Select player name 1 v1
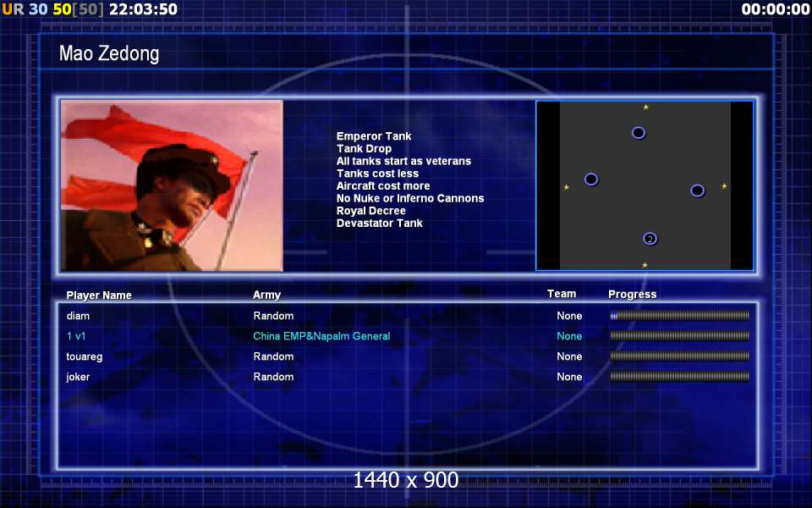 tap(76, 336)
